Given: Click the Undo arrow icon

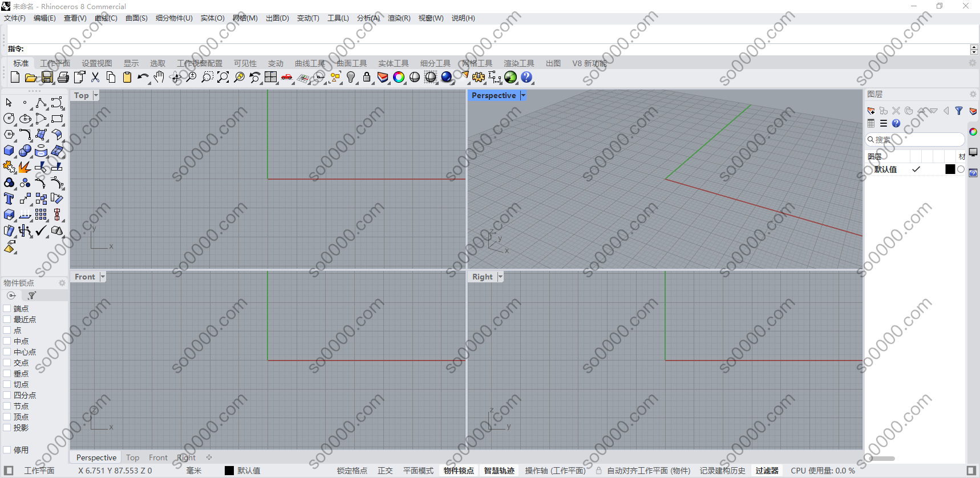Looking at the screenshot, I should (x=143, y=77).
